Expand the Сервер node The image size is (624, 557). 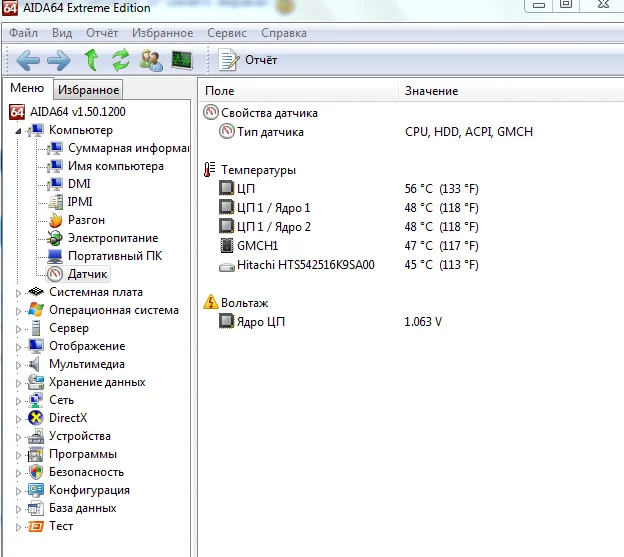click(x=18, y=329)
